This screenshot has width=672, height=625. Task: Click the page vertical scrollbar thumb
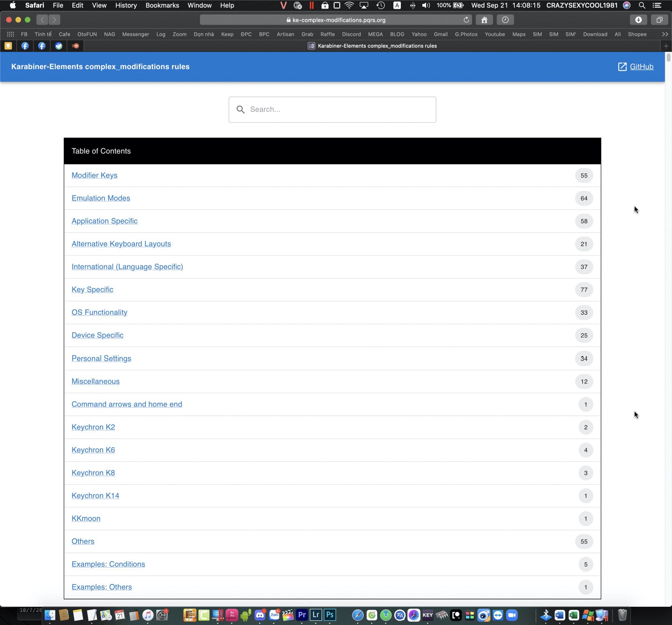(668, 57)
